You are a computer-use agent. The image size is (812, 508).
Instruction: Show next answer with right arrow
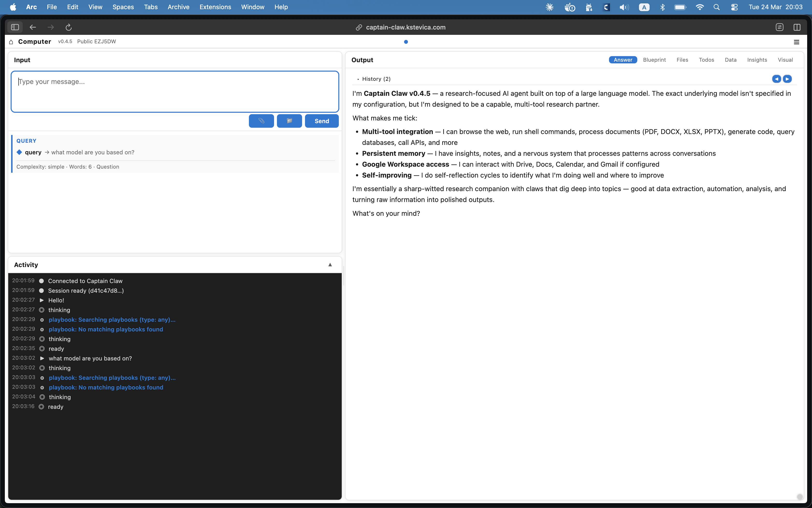787,79
